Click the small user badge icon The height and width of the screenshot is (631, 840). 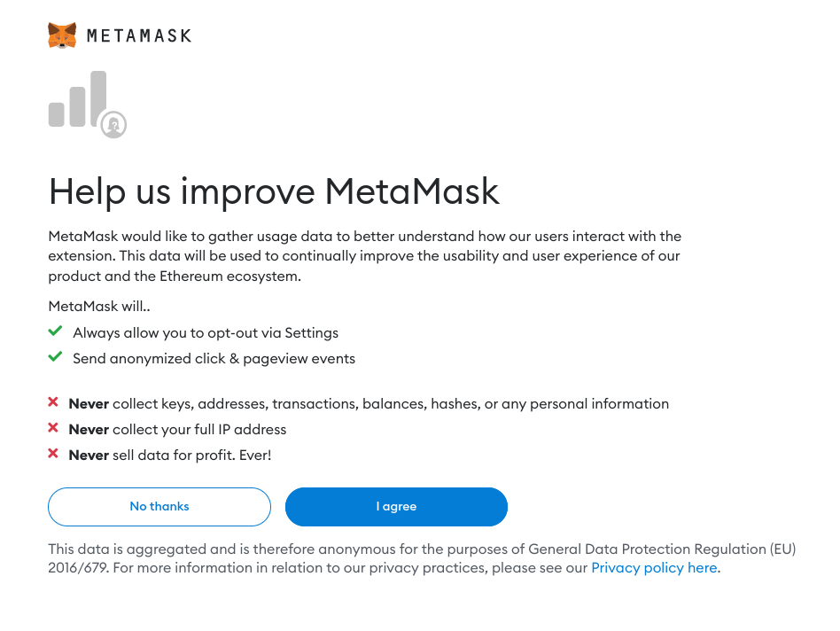[x=113, y=125]
